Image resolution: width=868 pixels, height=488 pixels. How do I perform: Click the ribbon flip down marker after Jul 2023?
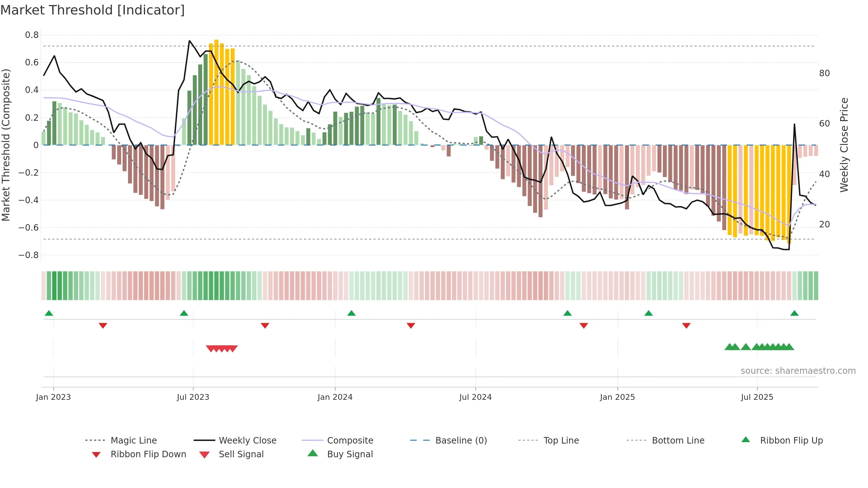click(265, 326)
